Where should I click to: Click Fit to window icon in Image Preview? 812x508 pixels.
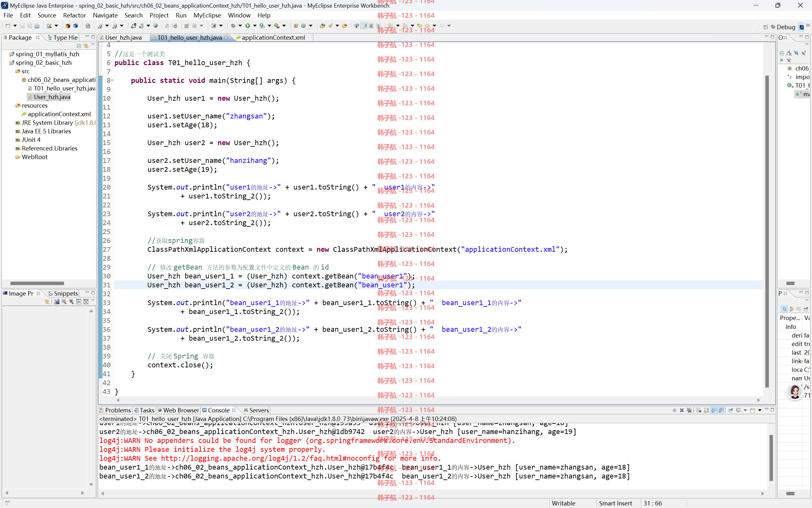pyautogui.click(x=86, y=302)
